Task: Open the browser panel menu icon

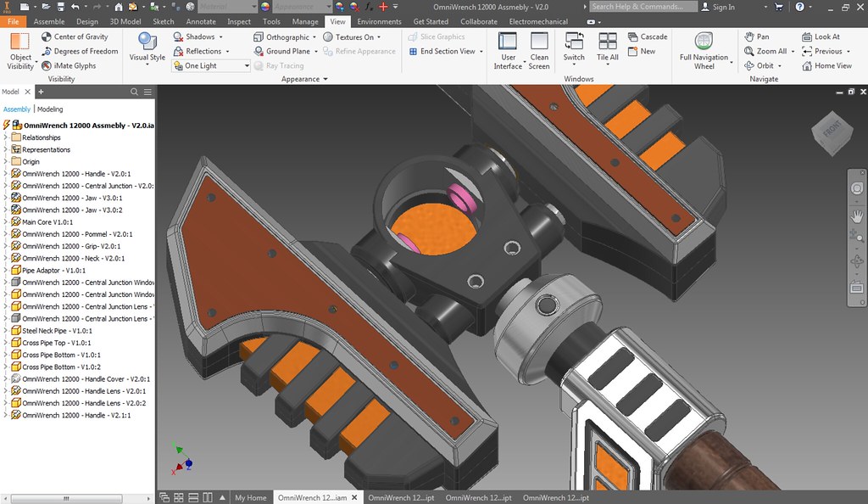Action: [x=147, y=92]
